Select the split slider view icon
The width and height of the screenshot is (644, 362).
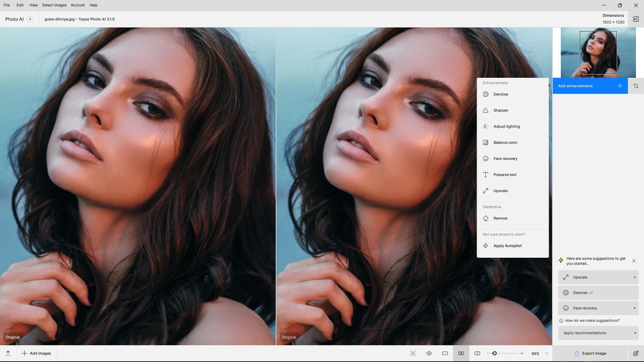477,353
